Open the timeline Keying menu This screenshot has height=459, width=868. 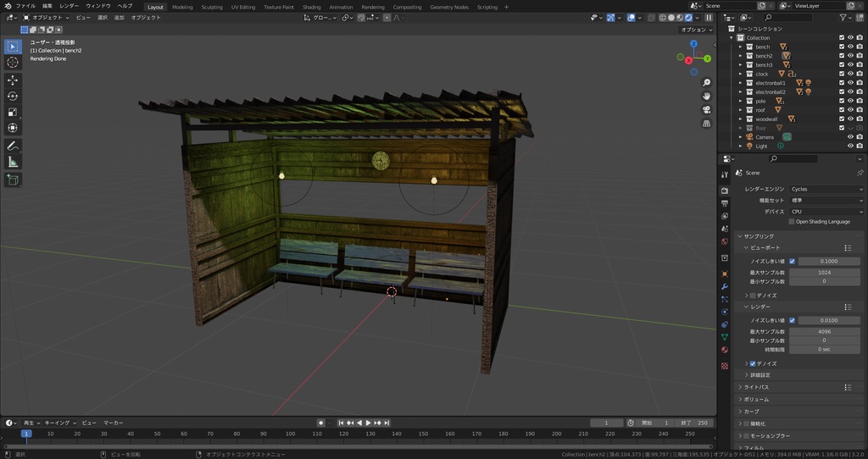pos(60,423)
